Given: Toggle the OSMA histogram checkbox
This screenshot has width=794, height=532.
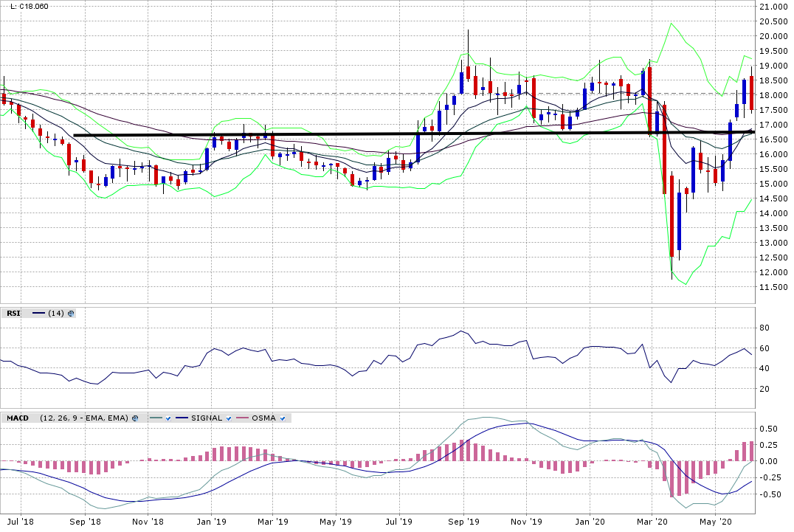Looking at the screenshot, I should click(x=282, y=418).
